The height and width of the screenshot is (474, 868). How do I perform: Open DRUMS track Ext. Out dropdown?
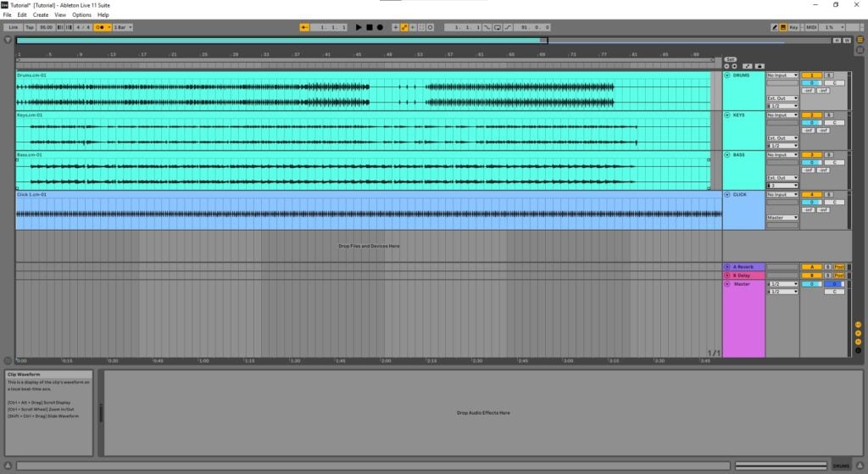[x=782, y=98]
